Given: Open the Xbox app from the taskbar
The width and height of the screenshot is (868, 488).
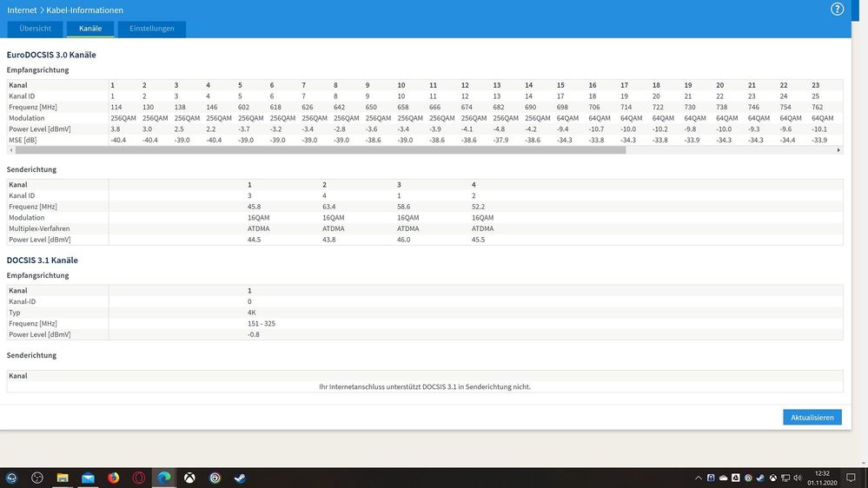Looking at the screenshot, I should pos(189,478).
